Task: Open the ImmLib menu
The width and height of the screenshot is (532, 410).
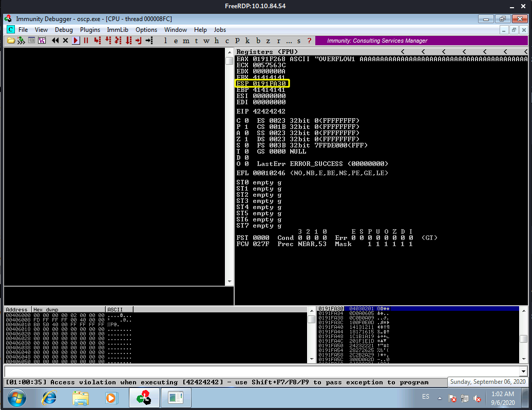Action: click(118, 29)
